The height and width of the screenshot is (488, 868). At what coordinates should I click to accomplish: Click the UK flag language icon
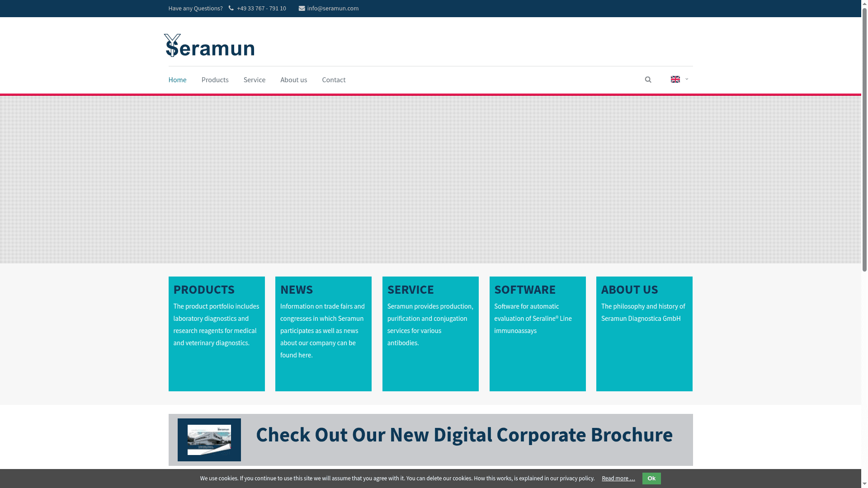pyautogui.click(x=675, y=79)
